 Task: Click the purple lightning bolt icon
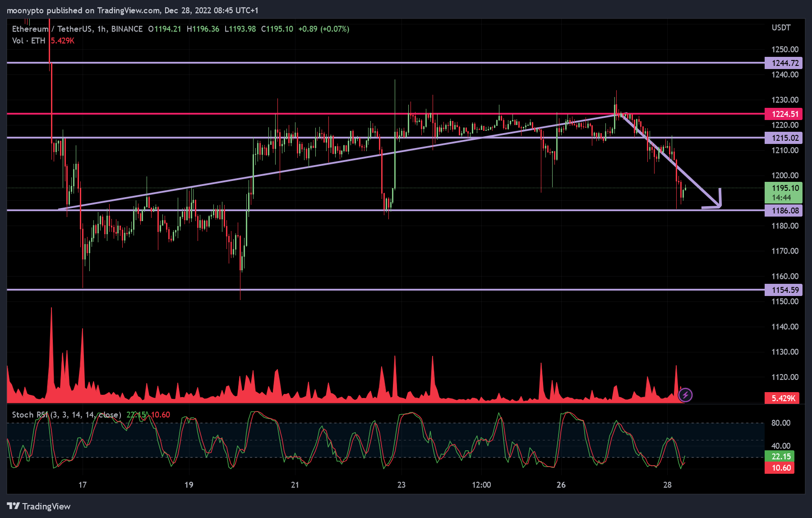[x=685, y=395]
